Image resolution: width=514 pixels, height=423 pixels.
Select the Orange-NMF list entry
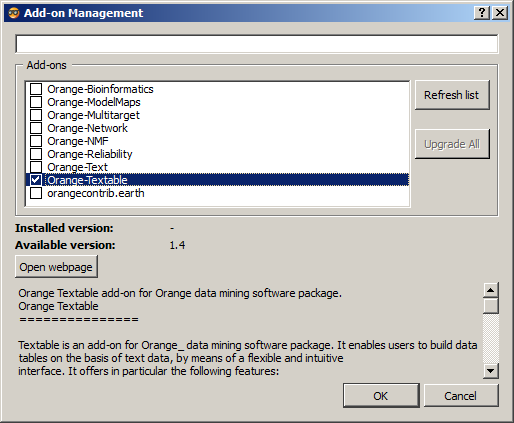[x=78, y=141]
